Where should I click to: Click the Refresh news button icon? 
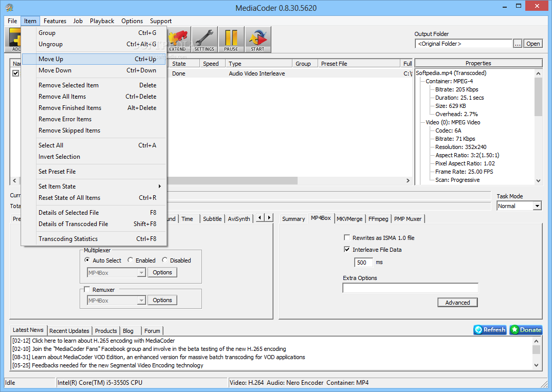490,330
